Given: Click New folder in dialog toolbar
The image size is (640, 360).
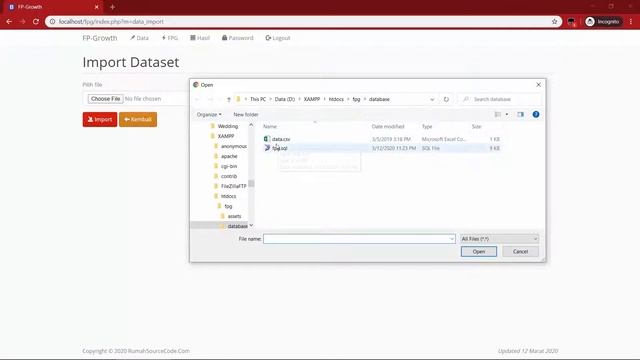Looking at the screenshot, I should click(x=246, y=115).
